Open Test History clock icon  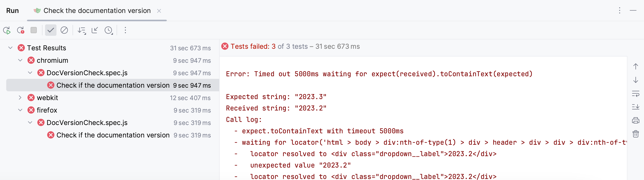click(x=109, y=30)
